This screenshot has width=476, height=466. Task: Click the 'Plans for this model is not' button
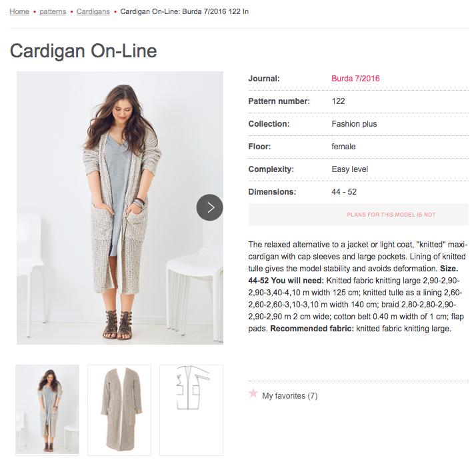coord(359,214)
